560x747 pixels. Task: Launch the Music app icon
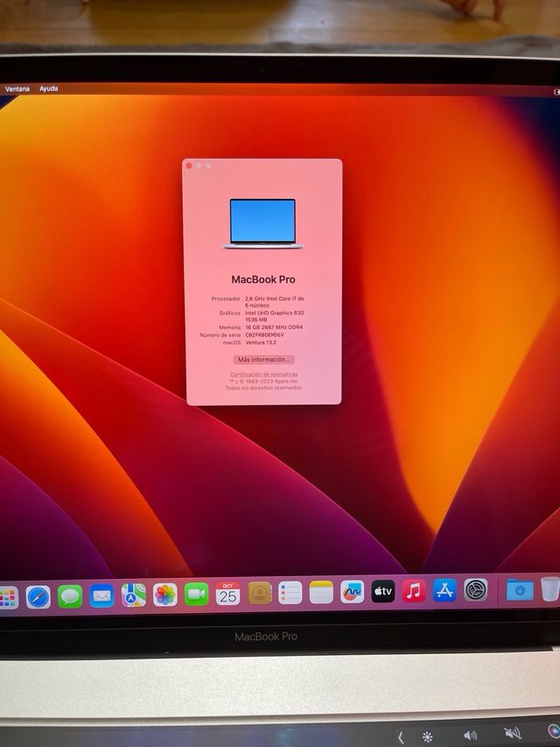pos(414,591)
